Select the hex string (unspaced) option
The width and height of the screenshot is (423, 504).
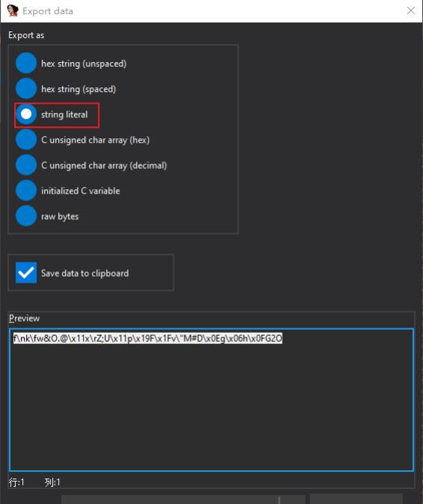tap(26, 64)
